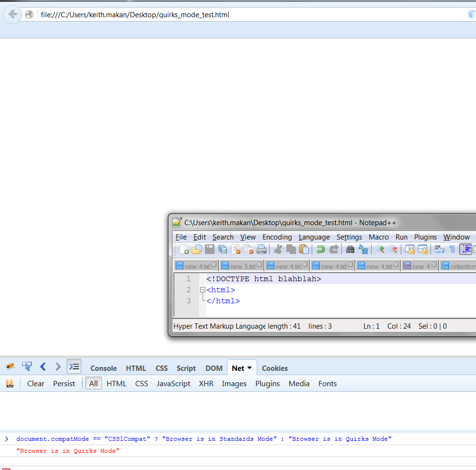Viewport: 476px width, 470px height.
Task: Click the globe site identity icon
Action: (x=29, y=14)
